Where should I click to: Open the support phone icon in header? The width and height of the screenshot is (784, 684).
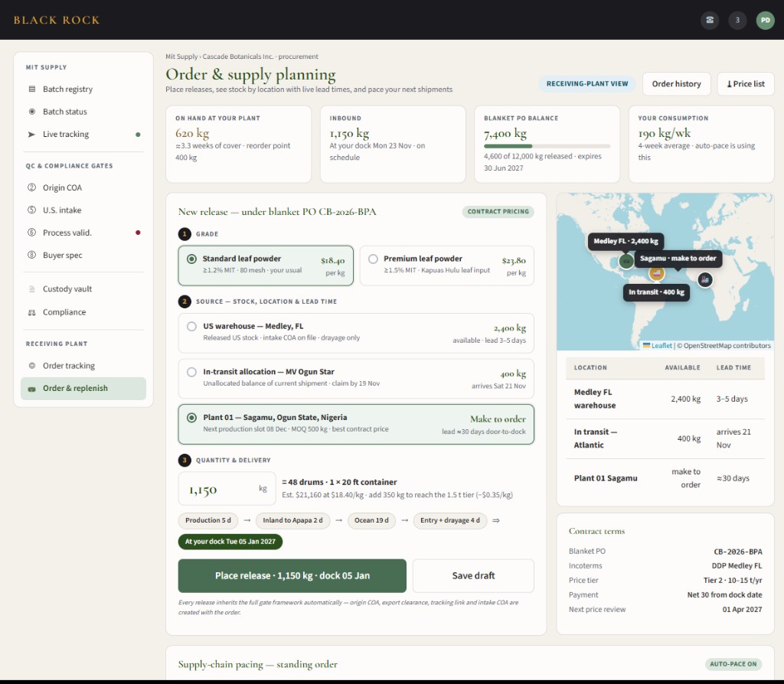tap(710, 21)
